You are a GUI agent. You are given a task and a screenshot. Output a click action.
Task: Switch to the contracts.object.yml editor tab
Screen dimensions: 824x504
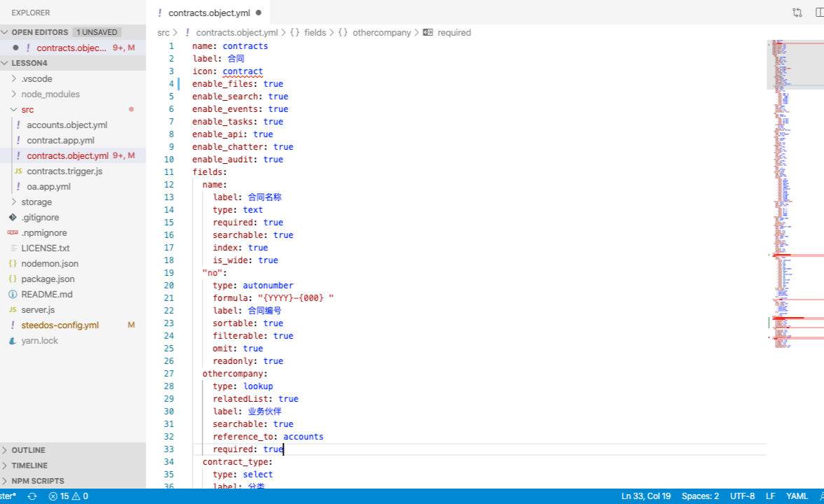pos(208,12)
